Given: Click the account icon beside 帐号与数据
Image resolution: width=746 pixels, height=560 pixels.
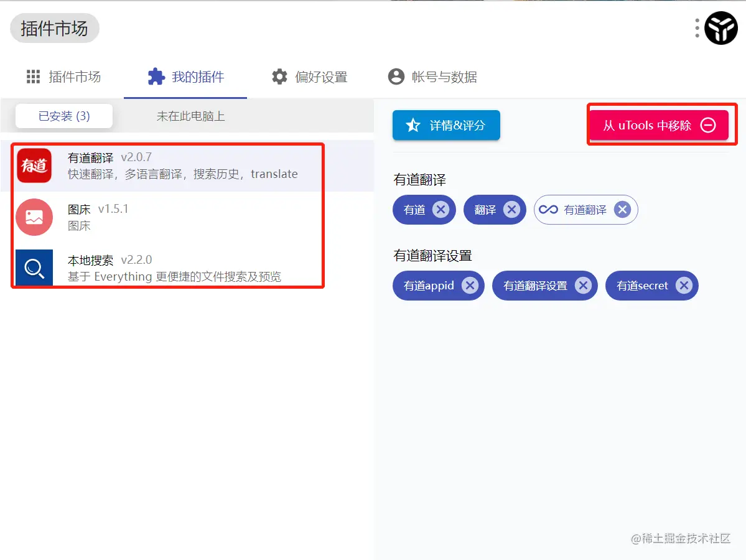Looking at the screenshot, I should [x=396, y=77].
